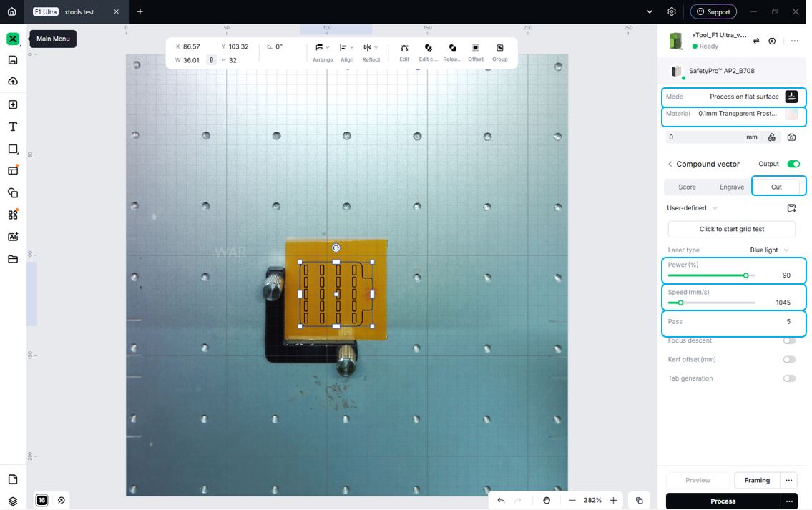Open the apps grid icon
The image size is (812, 510).
13,215
